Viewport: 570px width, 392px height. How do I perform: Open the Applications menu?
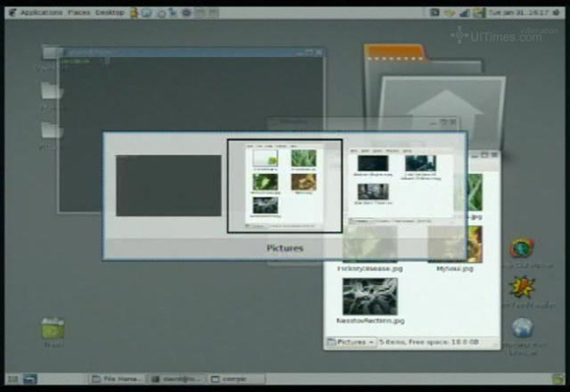[41, 13]
